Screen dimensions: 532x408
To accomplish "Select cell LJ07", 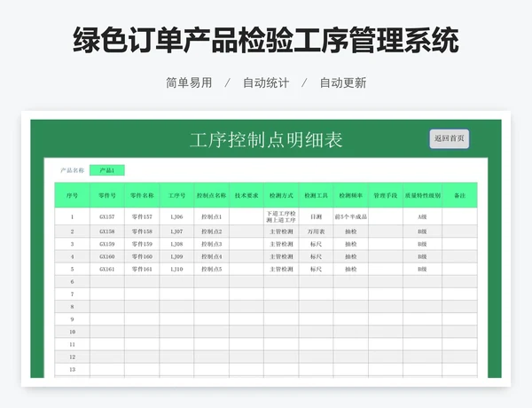I will pyautogui.click(x=176, y=231).
